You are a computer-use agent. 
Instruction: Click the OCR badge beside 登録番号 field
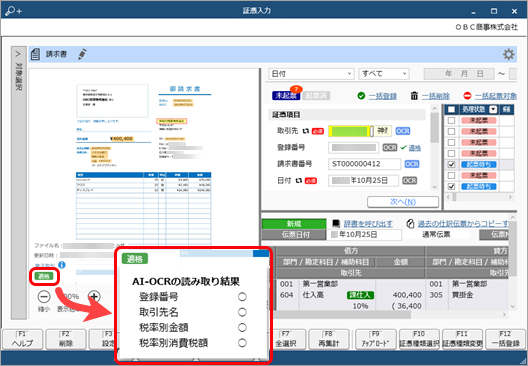pyautogui.click(x=390, y=147)
